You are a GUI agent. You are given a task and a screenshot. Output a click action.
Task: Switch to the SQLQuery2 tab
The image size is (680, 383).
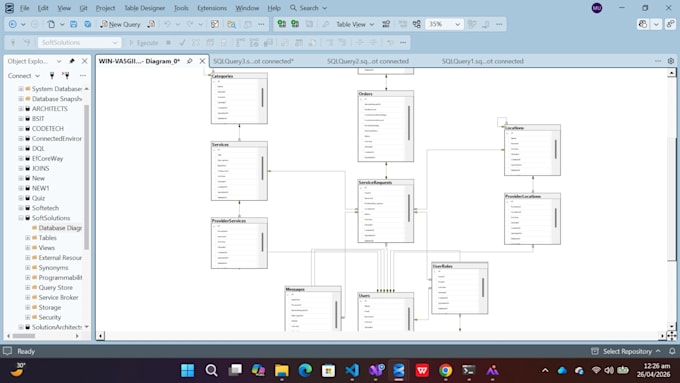pyautogui.click(x=368, y=61)
